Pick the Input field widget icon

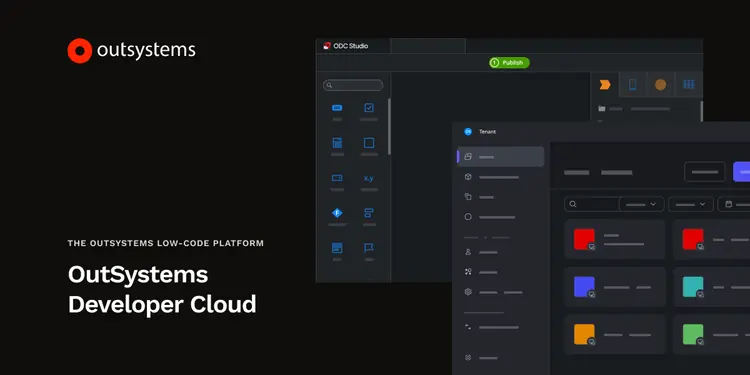pyautogui.click(x=337, y=178)
